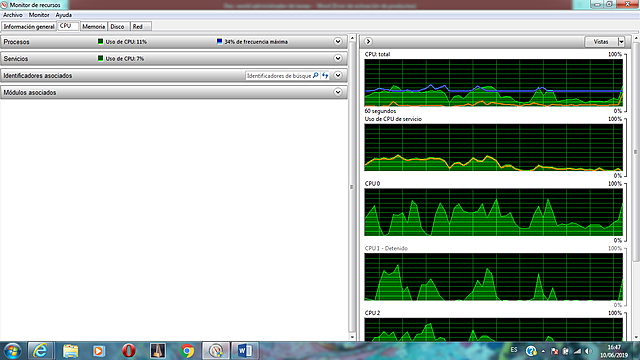Switch to the Memoria tab
The width and height of the screenshot is (640, 360).
[93, 27]
